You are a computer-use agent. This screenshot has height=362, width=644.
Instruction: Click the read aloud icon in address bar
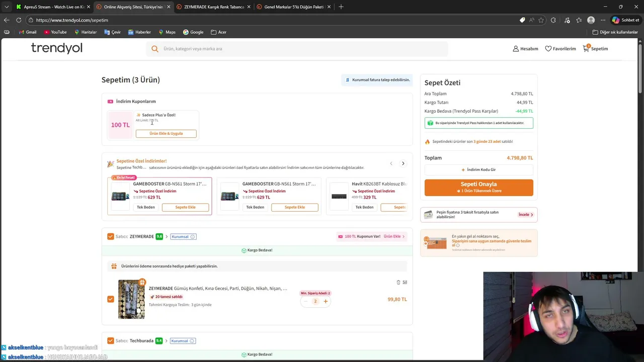pos(532,20)
